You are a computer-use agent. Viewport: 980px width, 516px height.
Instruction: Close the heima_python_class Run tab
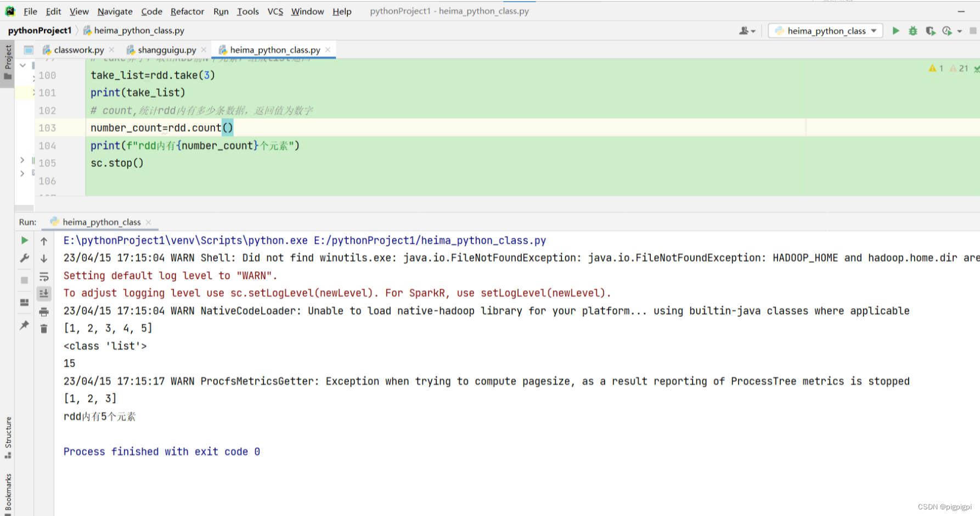(x=149, y=222)
